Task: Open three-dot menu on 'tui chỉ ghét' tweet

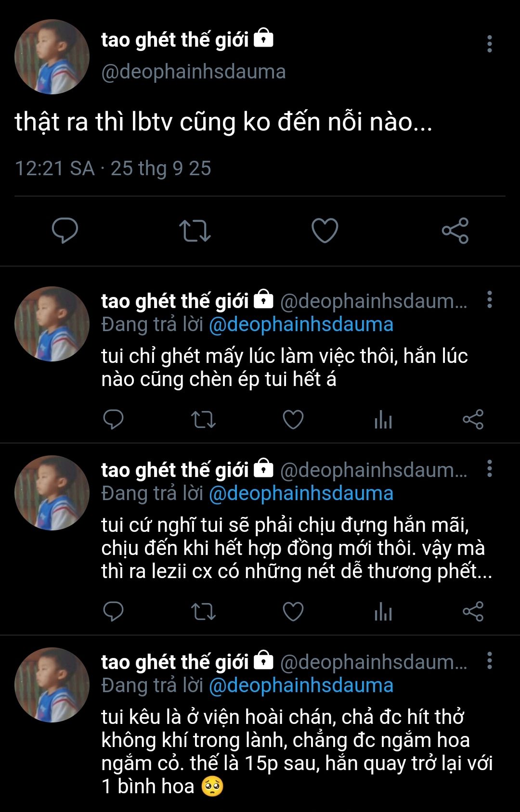Action: (x=489, y=299)
